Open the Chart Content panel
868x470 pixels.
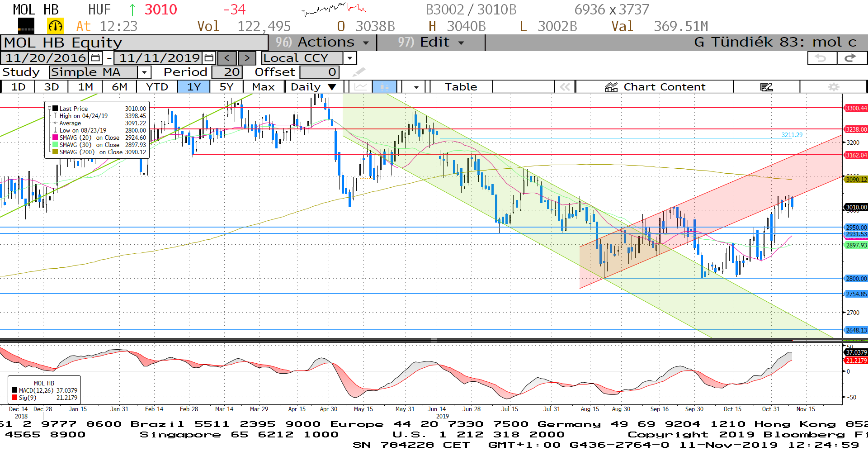(655, 87)
